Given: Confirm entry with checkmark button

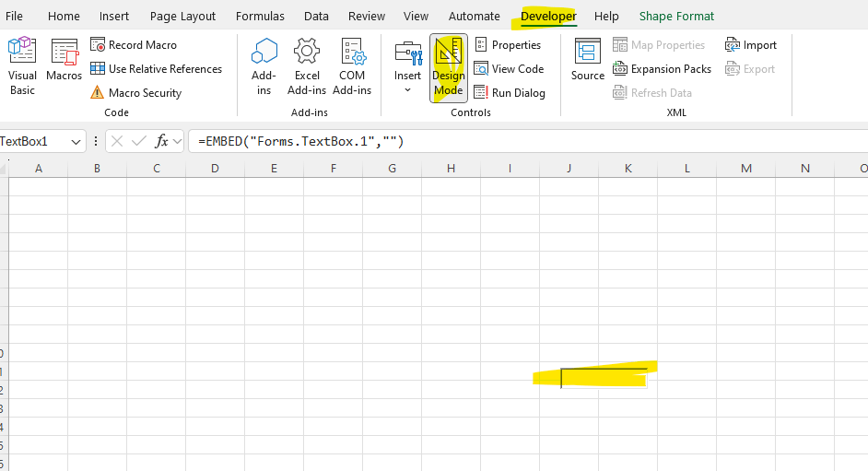Looking at the screenshot, I should tap(139, 142).
